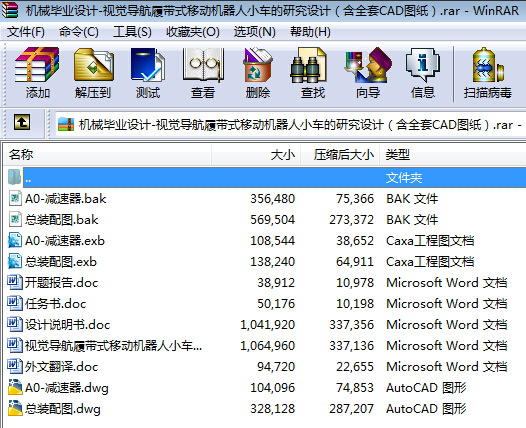Image resolution: width=526 pixels, height=428 pixels.
Task: Go up one level with arrow button
Action: (22, 122)
